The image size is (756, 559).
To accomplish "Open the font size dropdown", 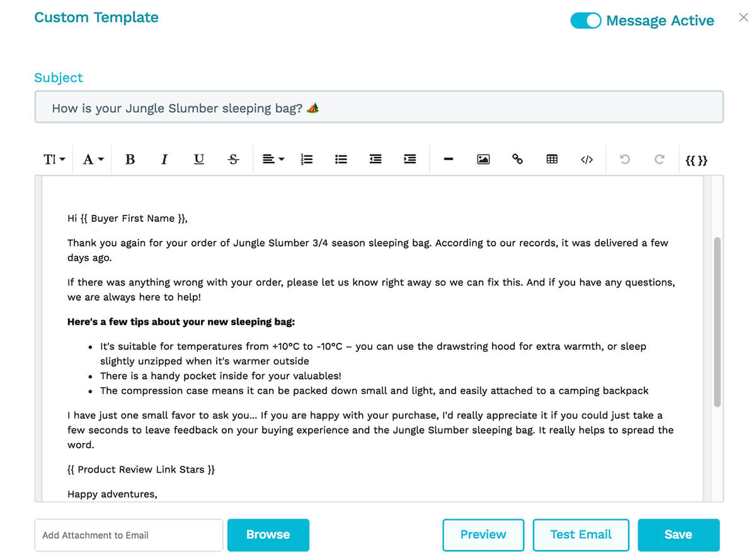I will pos(54,159).
